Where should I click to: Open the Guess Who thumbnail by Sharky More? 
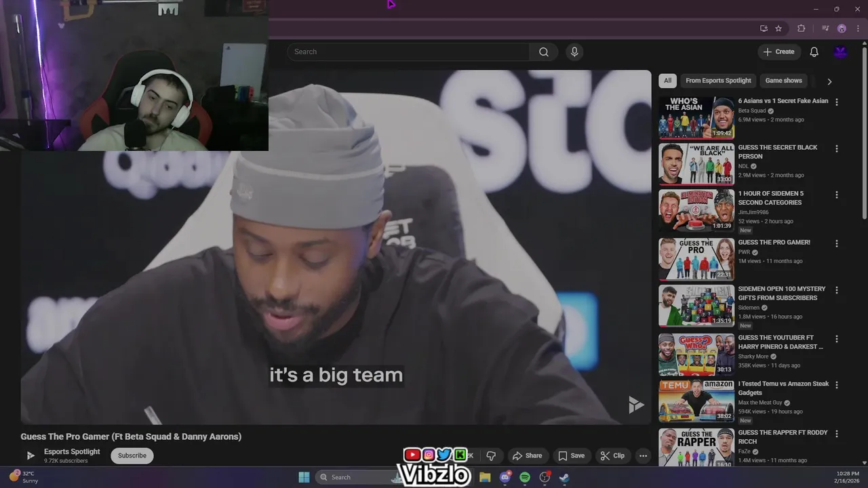click(696, 354)
